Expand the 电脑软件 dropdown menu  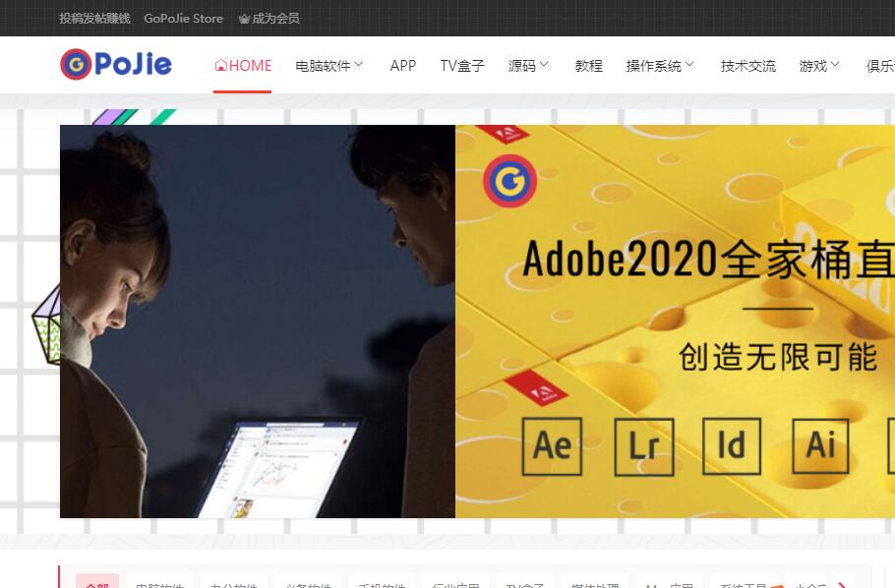[x=328, y=66]
